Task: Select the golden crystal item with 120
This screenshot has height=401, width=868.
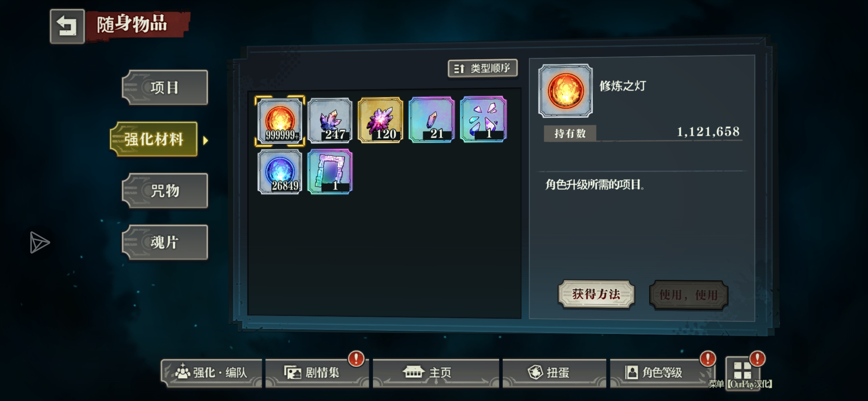Action: [380, 120]
